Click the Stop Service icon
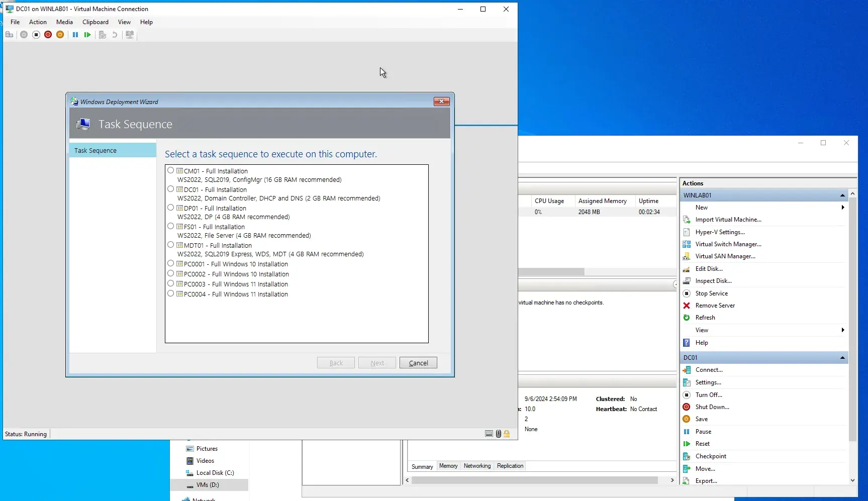868x501 pixels. (687, 293)
